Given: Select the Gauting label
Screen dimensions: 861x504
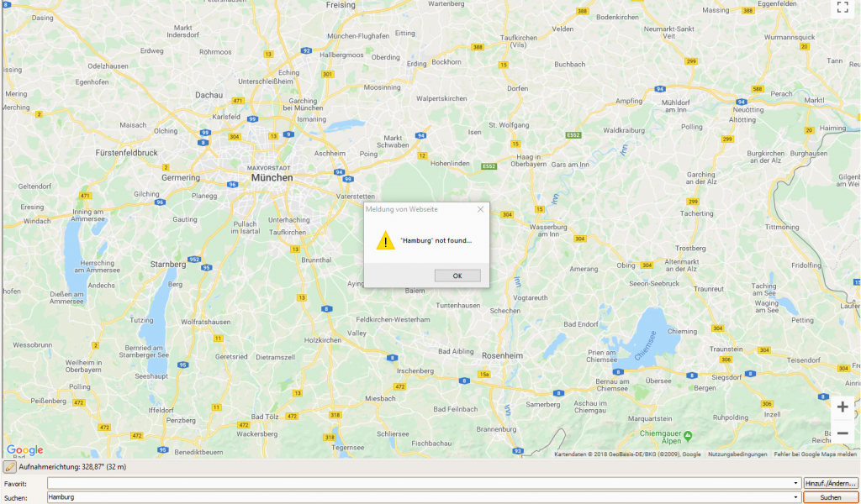Looking at the screenshot, I should (184, 219).
